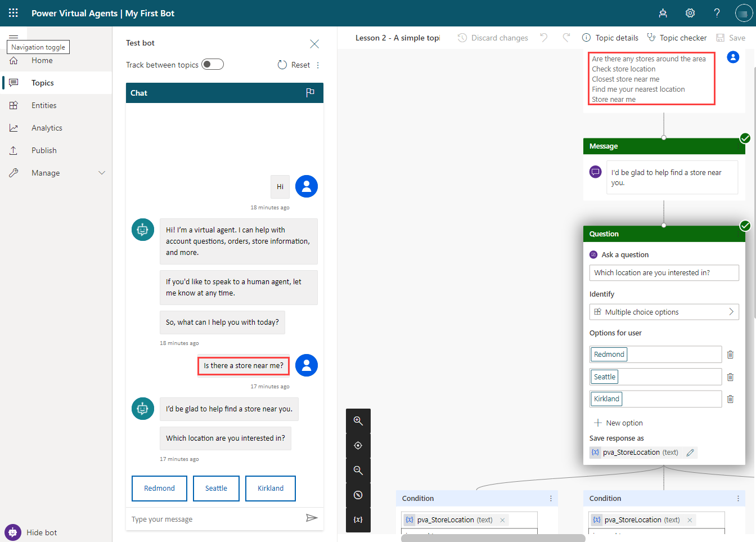Open Analytics in sidebar
Viewport: 756px width, 542px height.
(x=47, y=128)
